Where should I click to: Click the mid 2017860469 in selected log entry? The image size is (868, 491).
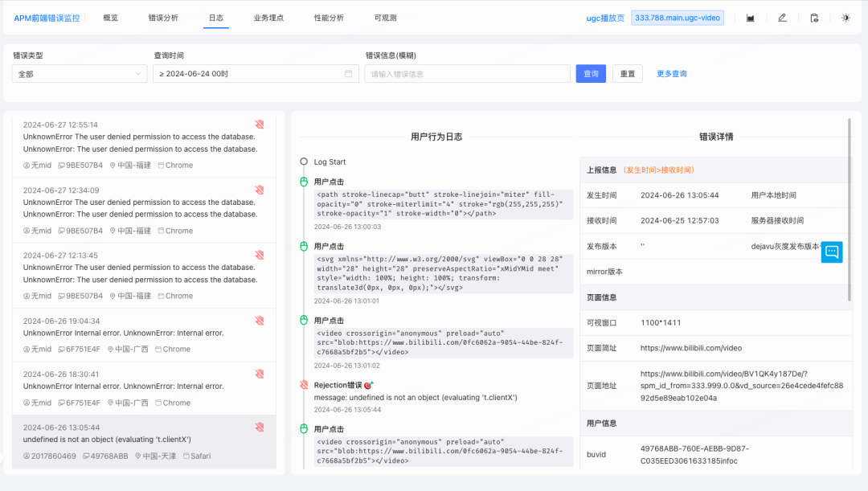click(53, 456)
